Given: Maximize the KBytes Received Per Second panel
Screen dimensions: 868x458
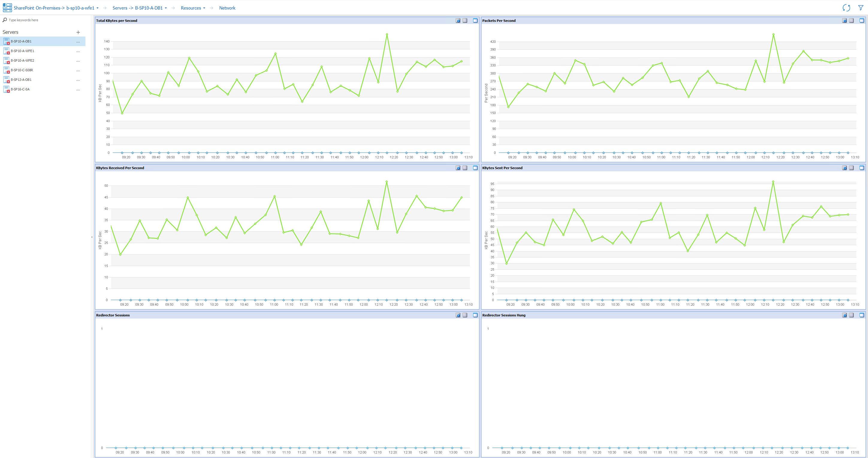Looking at the screenshot, I should (475, 168).
